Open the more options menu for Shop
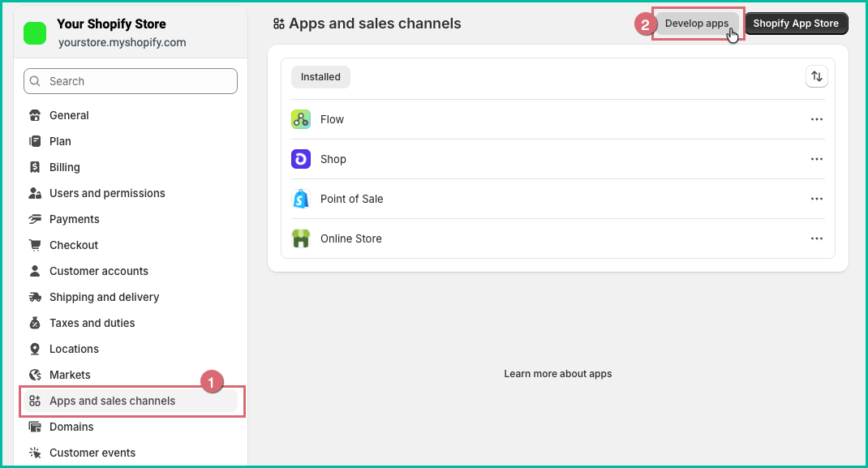This screenshot has width=868, height=468. (817, 159)
